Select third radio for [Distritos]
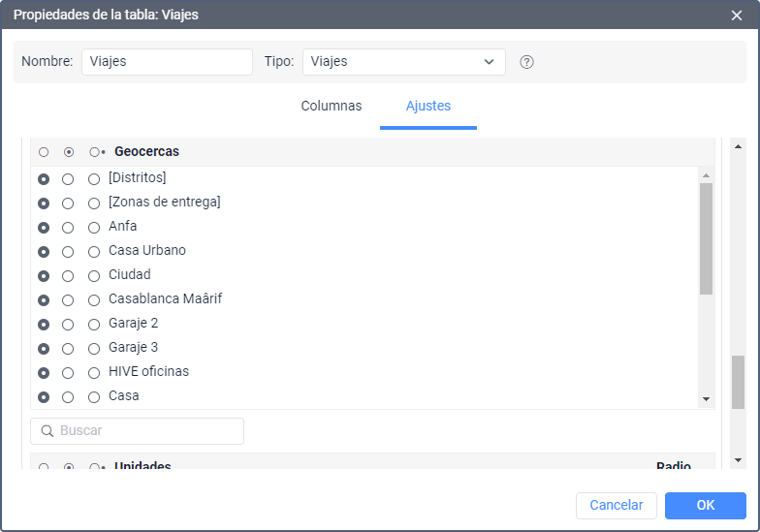760x532 pixels. tap(94, 179)
